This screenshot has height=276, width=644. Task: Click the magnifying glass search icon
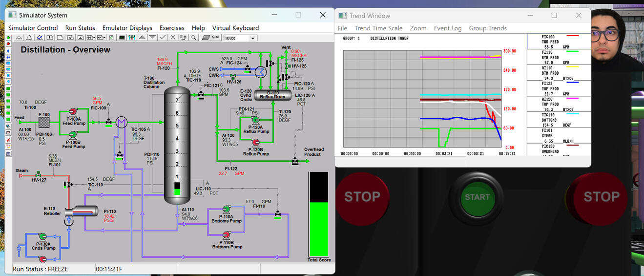(x=194, y=38)
